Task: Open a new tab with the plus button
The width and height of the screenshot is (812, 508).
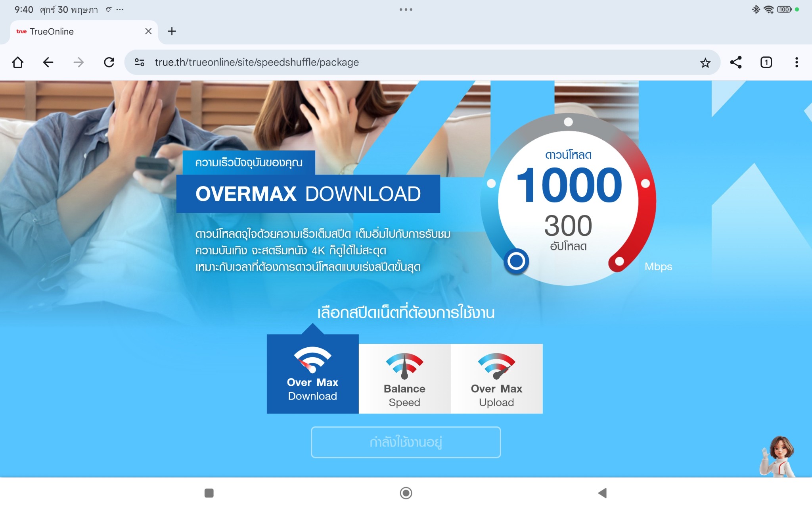Action: tap(172, 31)
